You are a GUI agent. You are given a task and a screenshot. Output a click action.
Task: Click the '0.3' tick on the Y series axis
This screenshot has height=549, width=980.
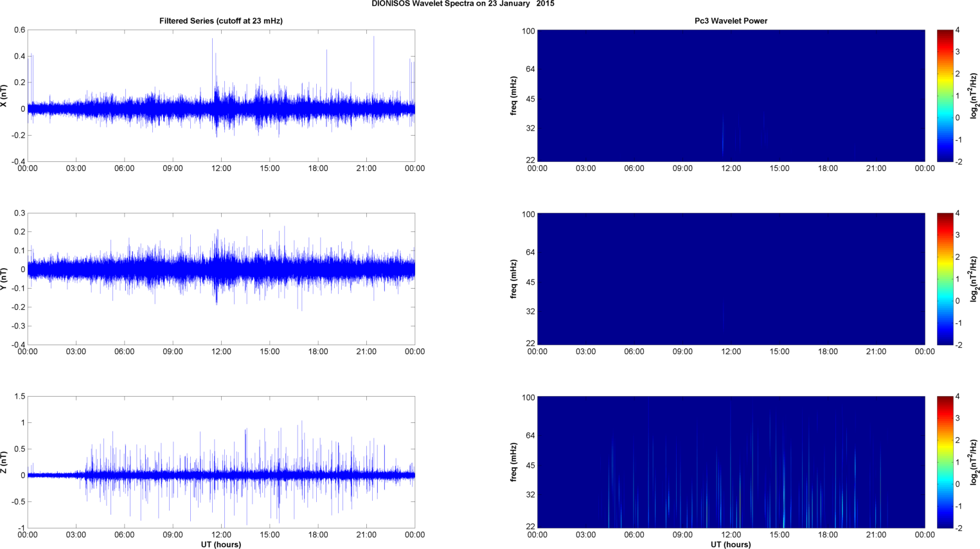click(20, 213)
